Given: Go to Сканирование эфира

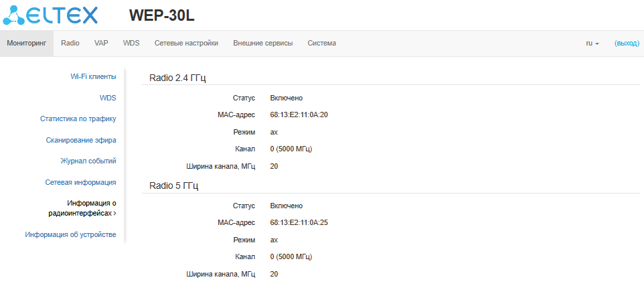Looking at the screenshot, I should coord(81,140).
